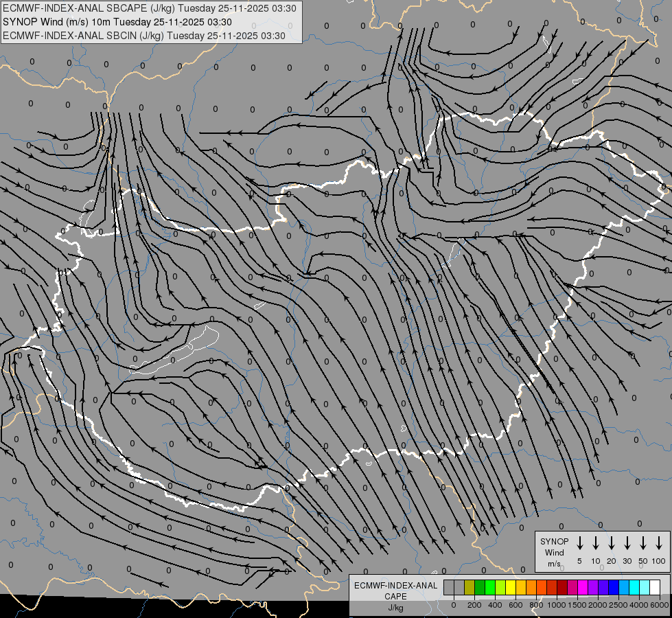The width and height of the screenshot is (672, 618).
Task: Click the 2000 tick label on color scale
Action: [598, 605]
